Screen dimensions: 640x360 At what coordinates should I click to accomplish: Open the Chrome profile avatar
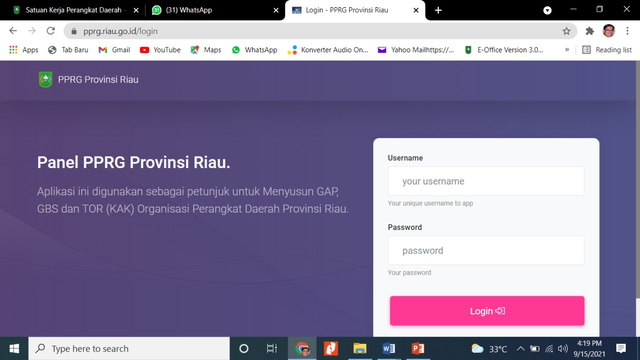coord(609,31)
